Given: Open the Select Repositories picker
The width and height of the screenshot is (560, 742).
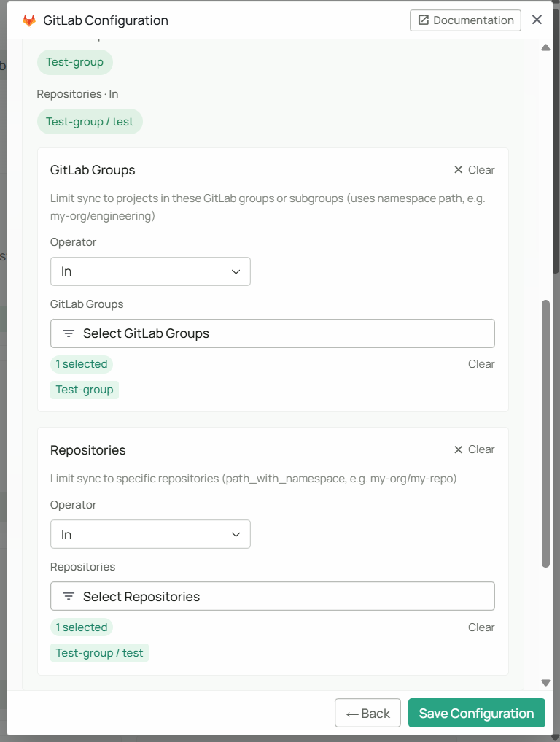Looking at the screenshot, I should 273,596.
